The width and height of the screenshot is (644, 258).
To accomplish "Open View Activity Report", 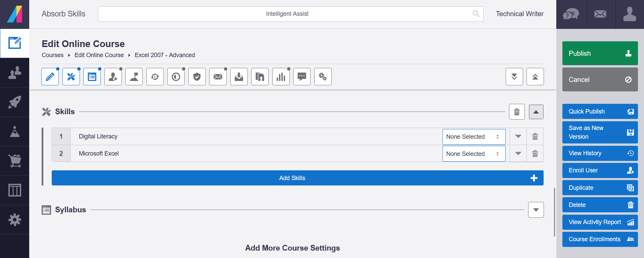I will point(600,222).
